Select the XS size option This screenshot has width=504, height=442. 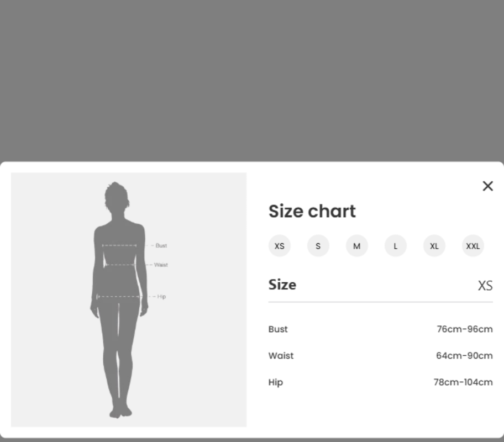pyautogui.click(x=280, y=246)
